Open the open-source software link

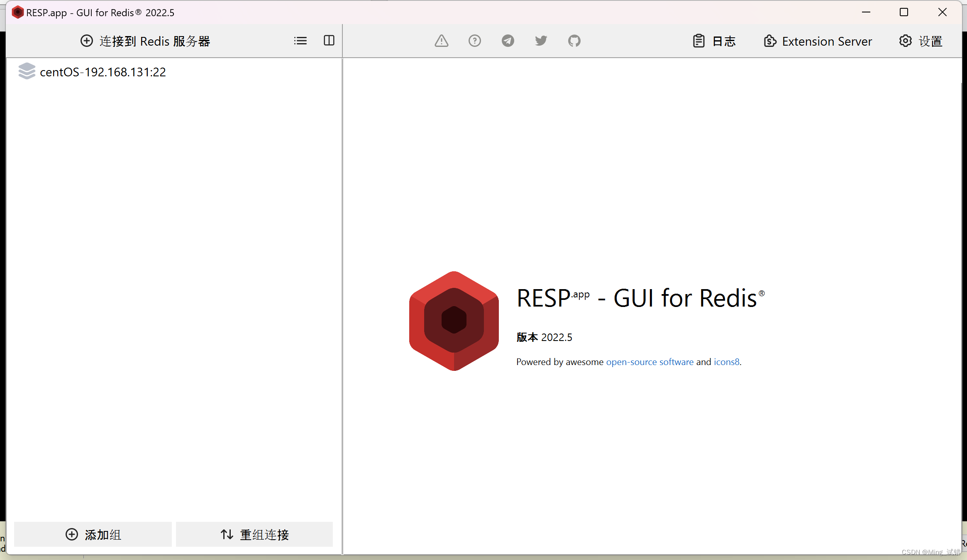[650, 362]
